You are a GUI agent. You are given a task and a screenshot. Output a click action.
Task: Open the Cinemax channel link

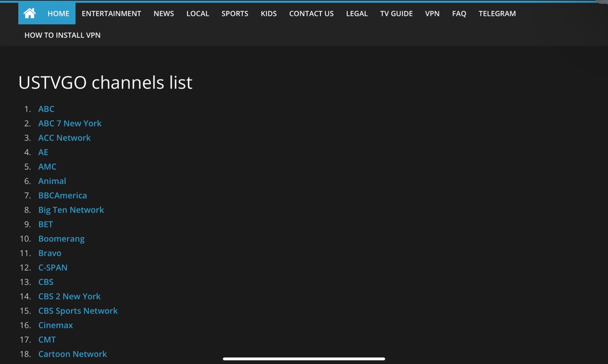click(x=55, y=325)
